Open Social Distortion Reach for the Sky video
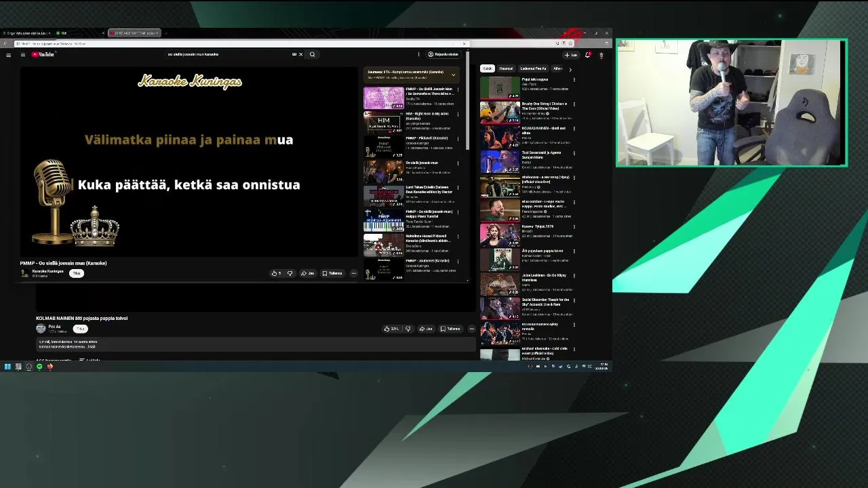Screen dimensions: 868x488 coord(546,302)
